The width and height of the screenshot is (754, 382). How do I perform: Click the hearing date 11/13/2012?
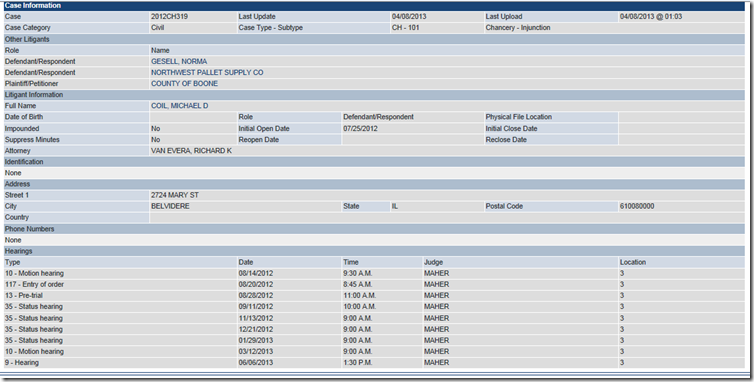pyautogui.click(x=255, y=318)
